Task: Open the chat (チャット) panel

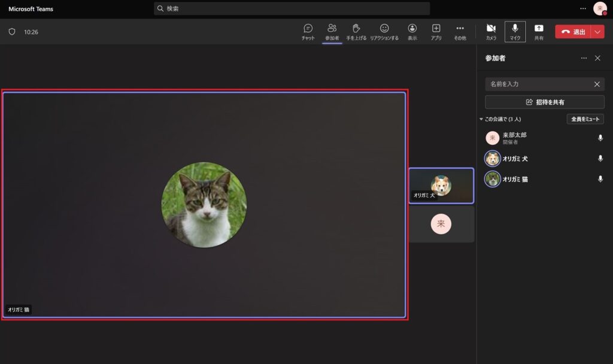Action: (308, 31)
